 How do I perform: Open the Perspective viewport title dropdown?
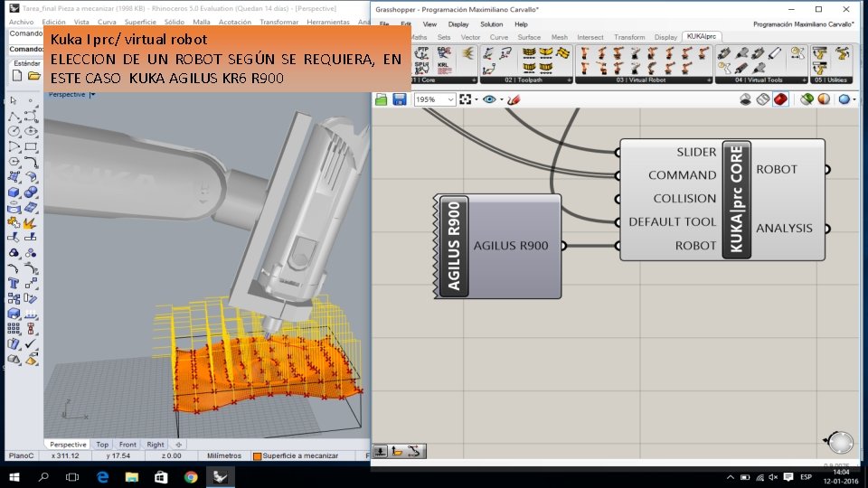pos(92,95)
